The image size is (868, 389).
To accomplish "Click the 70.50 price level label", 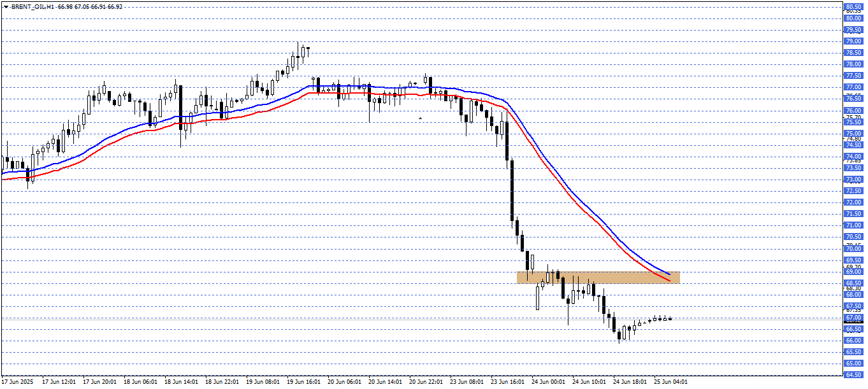I will point(853,237).
